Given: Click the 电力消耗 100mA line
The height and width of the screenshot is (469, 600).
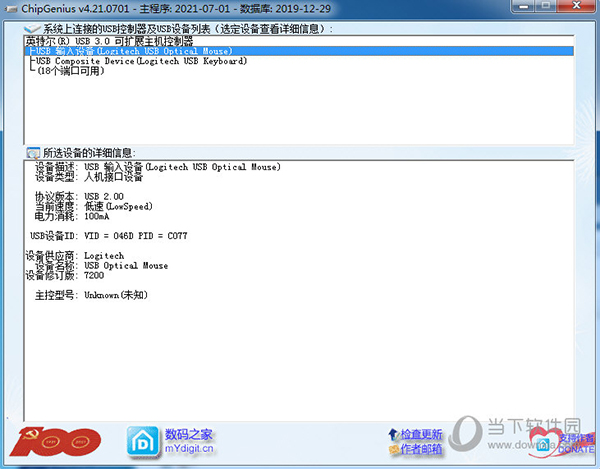Looking at the screenshot, I should click(x=72, y=217).
